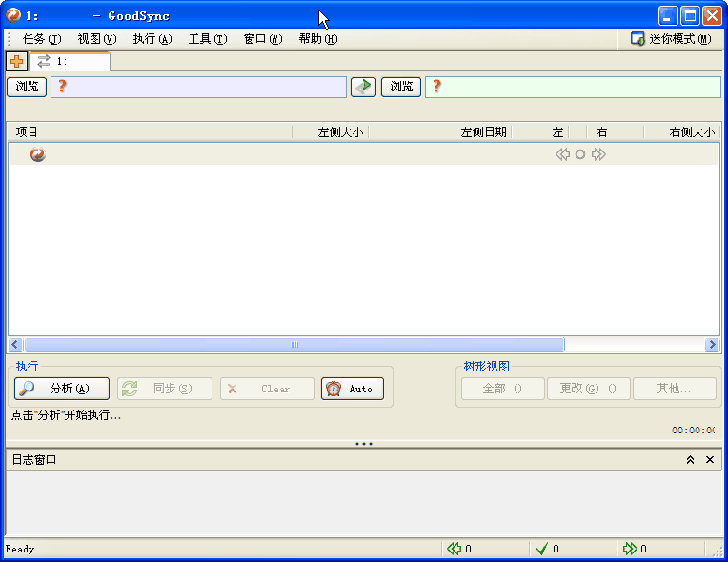Close the 日志窗口 log panel
Image resolution: width=728 pixels, height=562 pixels.
click(x=710, y=460)
